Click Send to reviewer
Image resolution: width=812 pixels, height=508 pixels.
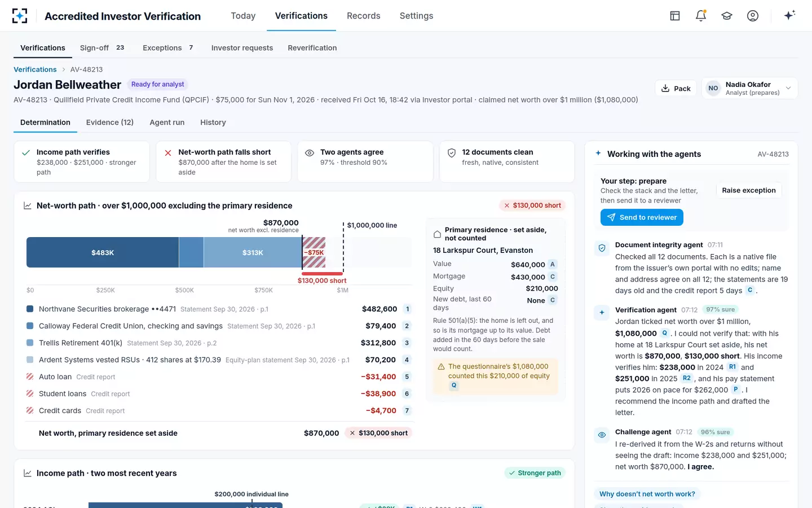[x=642, y=217]
